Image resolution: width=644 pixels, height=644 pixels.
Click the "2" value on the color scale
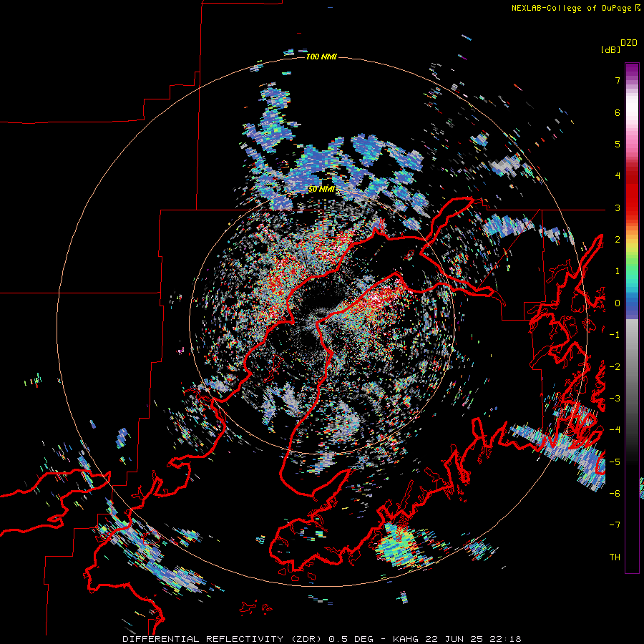click(x=618, y=240)
